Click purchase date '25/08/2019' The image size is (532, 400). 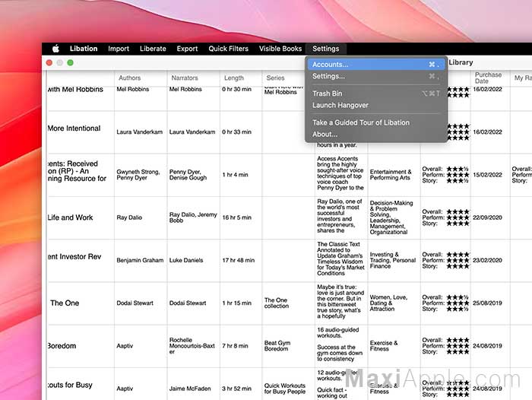[x=490, y=303]
